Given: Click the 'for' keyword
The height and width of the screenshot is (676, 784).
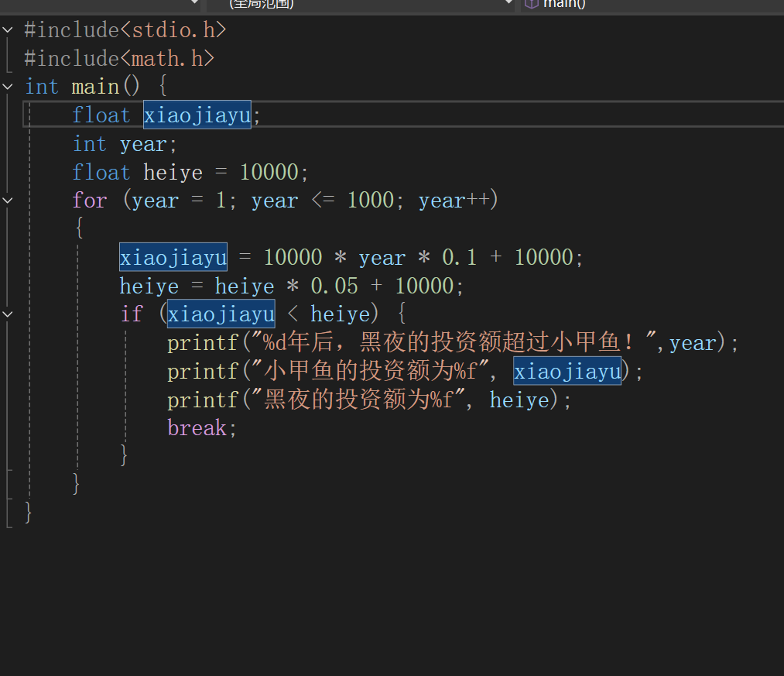Looking at the screenshot, I should click(x=90, y=201).
